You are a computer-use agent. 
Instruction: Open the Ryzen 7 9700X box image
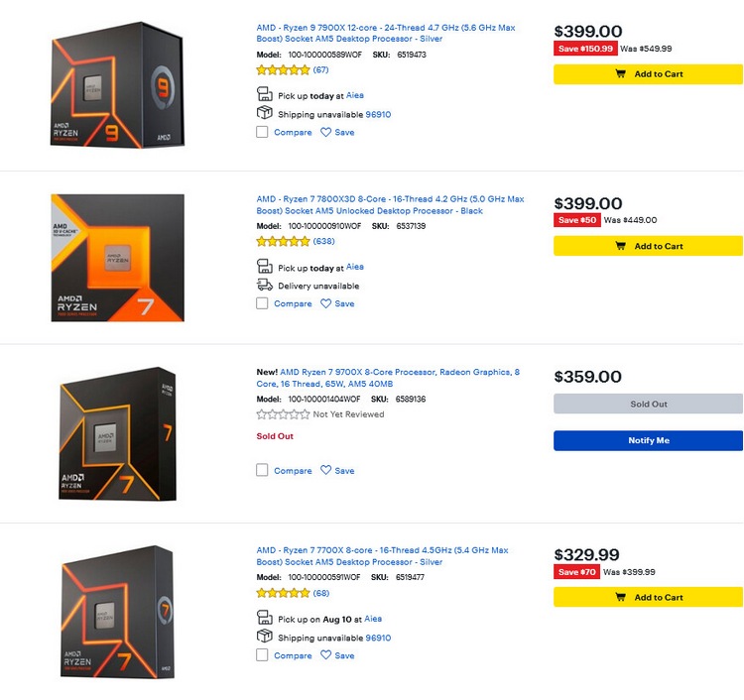click(117, 431)
